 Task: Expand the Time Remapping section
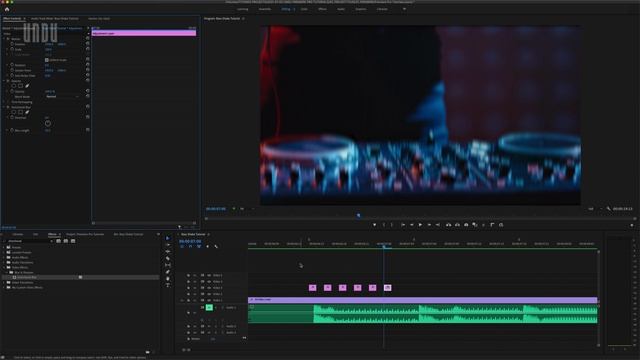pos(4,102)
